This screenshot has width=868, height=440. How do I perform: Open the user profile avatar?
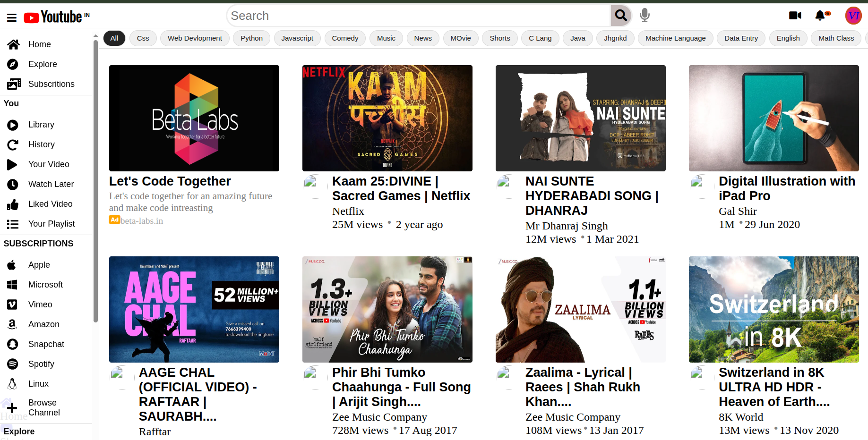(853, 16)
